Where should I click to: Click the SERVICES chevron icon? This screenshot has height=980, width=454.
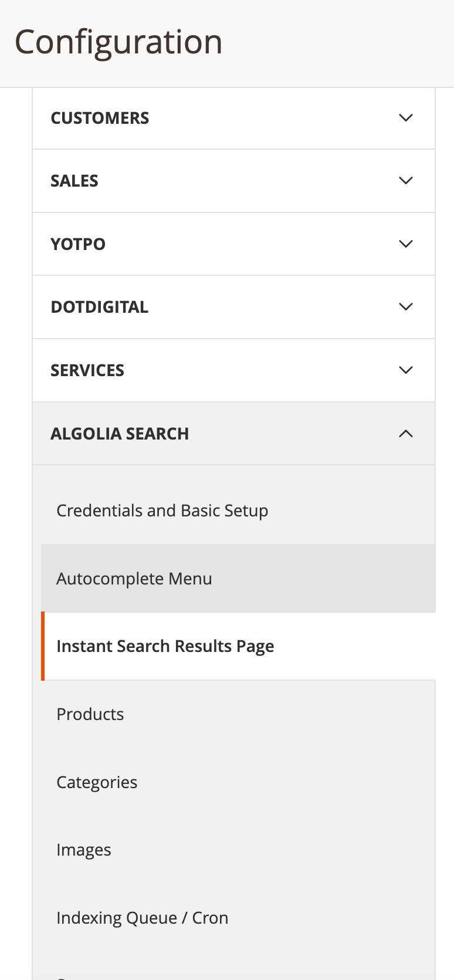[x=405, y=370]
